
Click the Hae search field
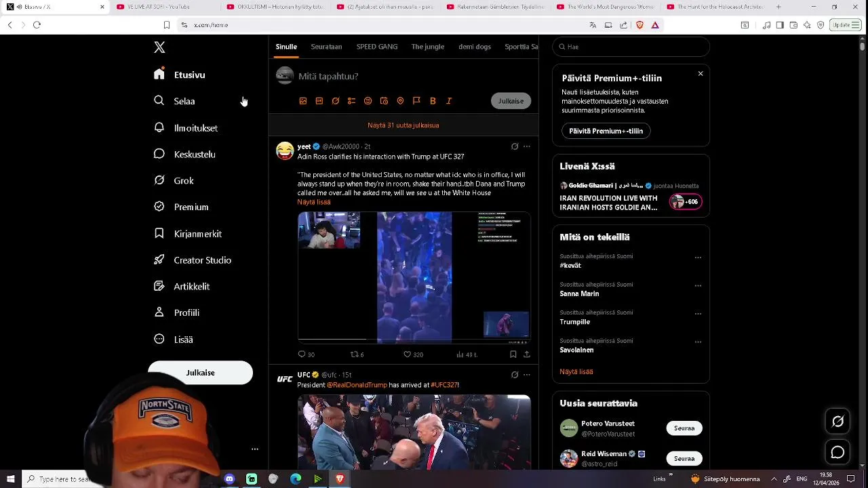[631, 47]
